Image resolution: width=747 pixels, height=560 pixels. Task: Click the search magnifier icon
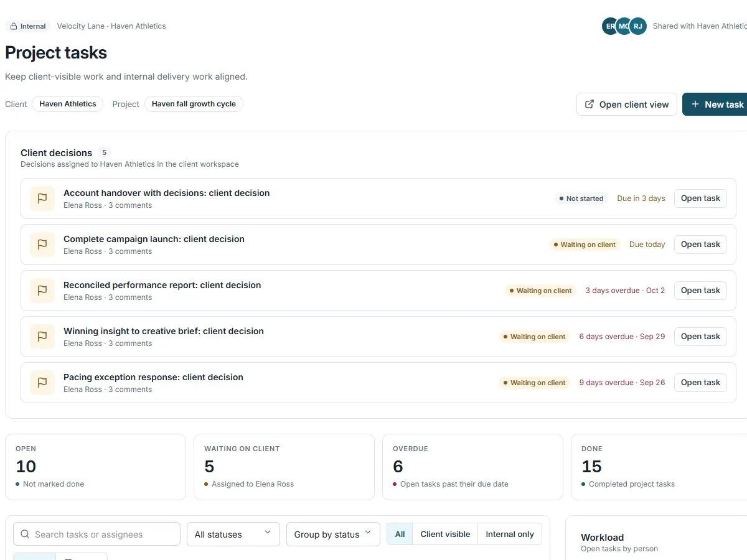coord(25,534)
